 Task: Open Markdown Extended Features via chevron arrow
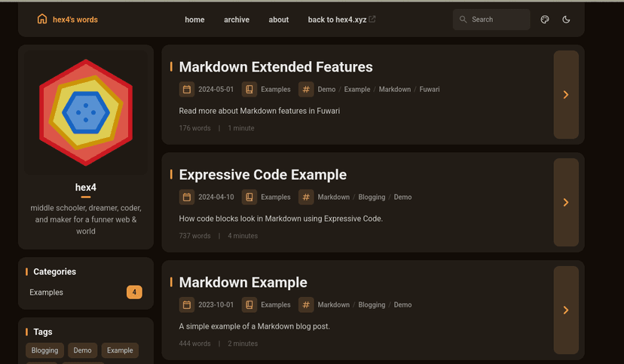566,95
